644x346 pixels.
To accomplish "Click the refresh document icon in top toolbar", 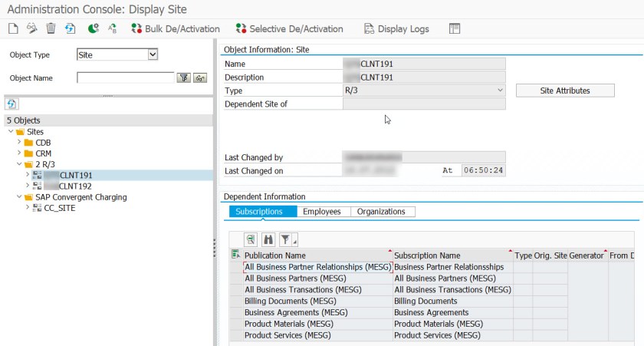I will point(71,28).
